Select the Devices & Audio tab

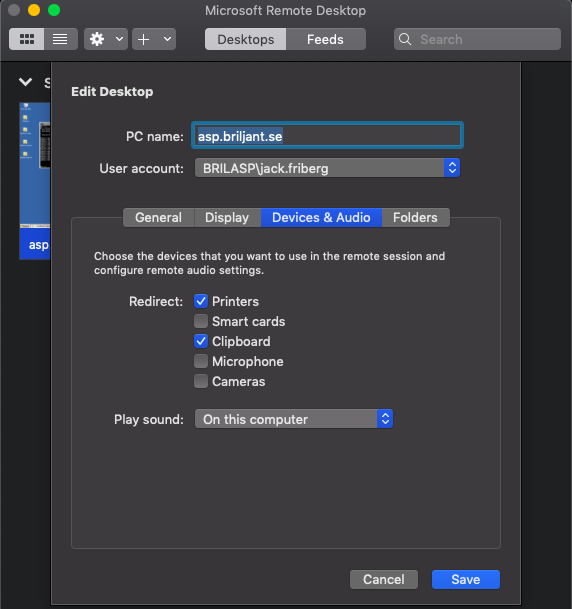tap(321, 218)
